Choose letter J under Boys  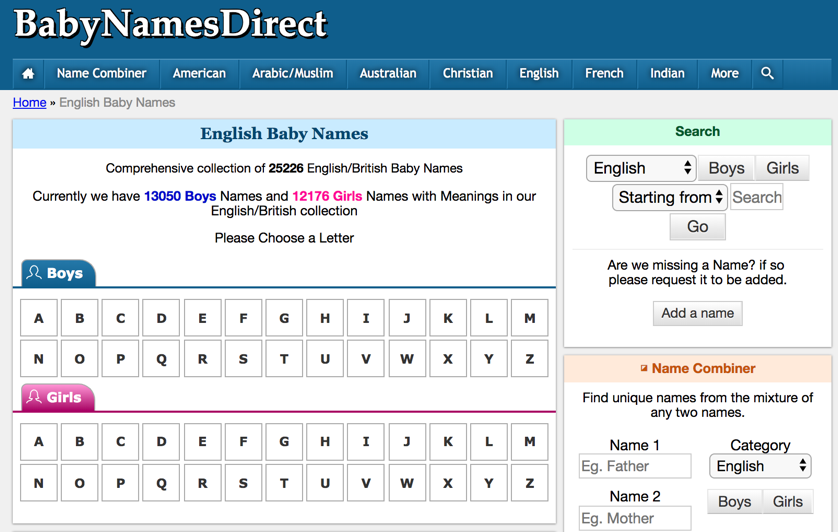click(x=407, y=318)
